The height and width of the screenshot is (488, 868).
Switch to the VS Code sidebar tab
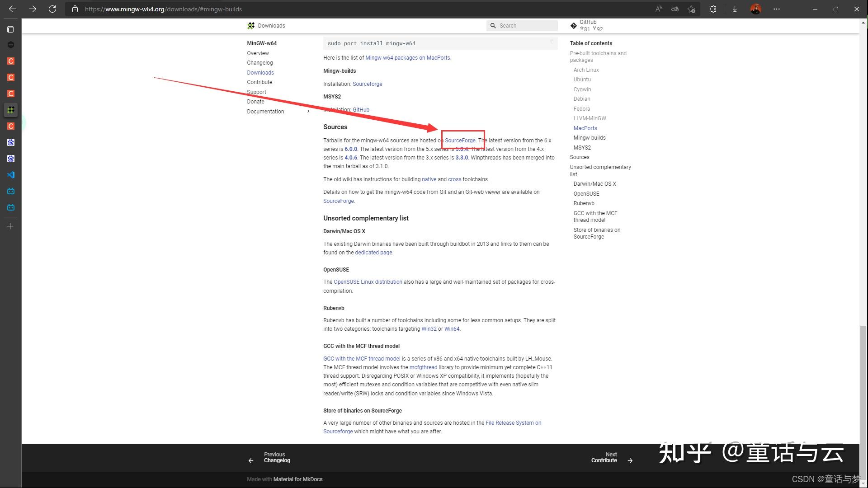(10, 175)
